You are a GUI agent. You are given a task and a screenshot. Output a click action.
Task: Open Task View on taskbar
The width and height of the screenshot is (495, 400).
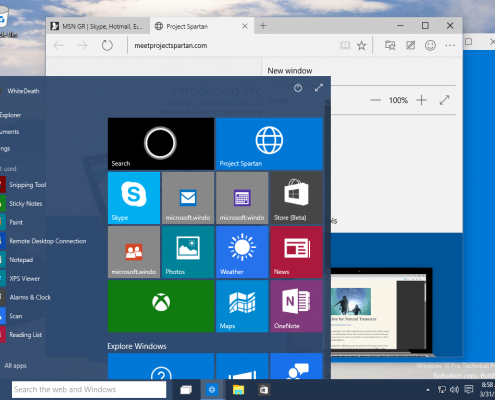[x=186, y=390]
